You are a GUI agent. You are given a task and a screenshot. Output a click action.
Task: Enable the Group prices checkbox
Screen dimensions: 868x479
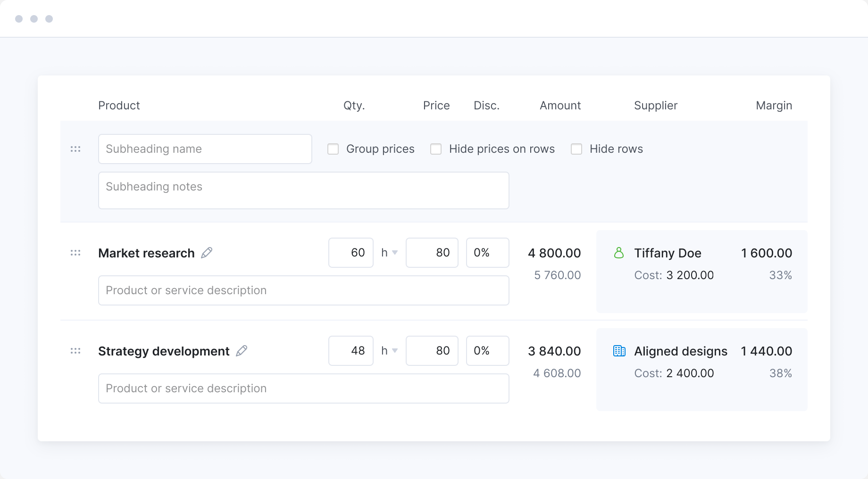point(333,149)
